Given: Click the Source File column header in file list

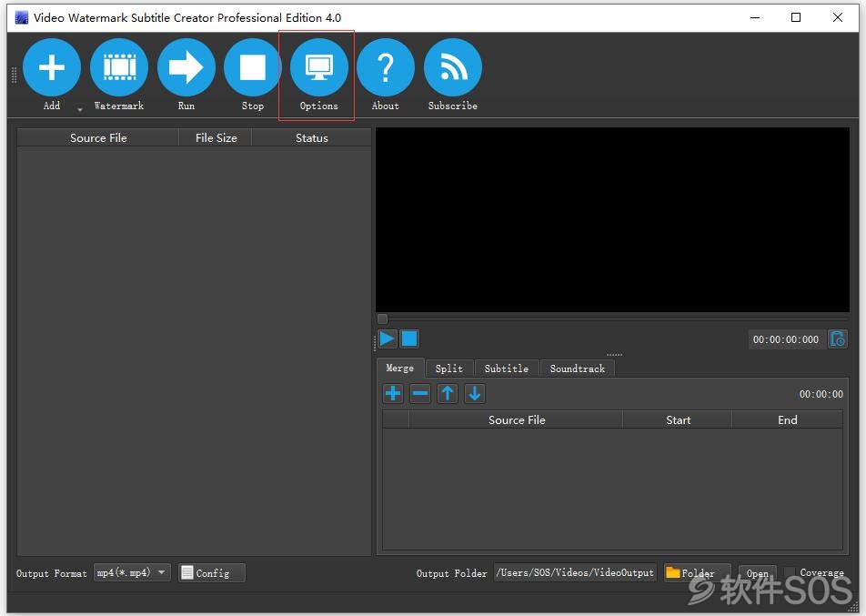Looking at the screenshot, I should click(98, 137).
